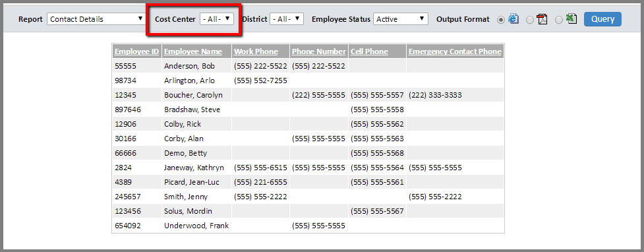Select the Anderson, Bob name cell

(x=196, y=66)
